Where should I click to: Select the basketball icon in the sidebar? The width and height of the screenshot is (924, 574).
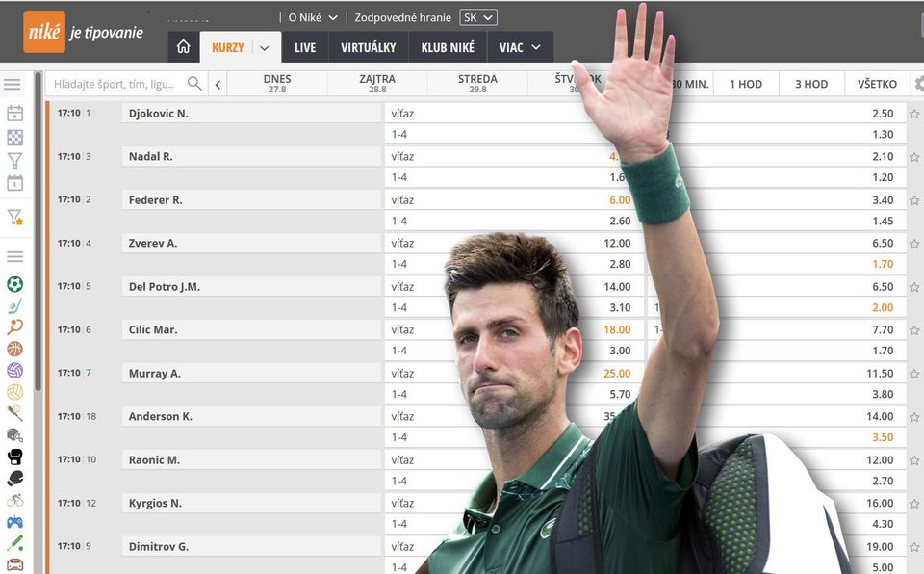[14, 349]
